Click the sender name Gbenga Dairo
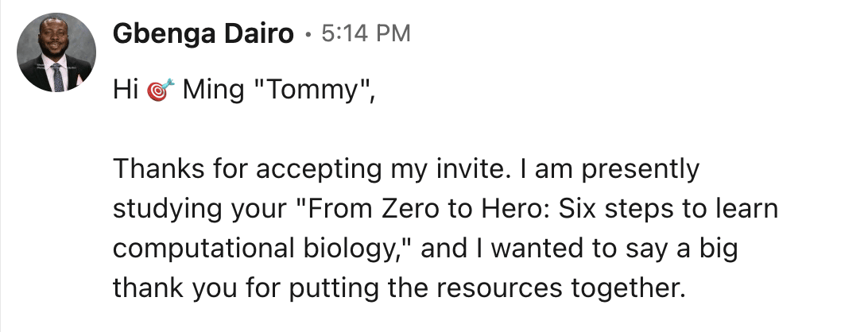Screen dimensions: 868x332 point(203,33)
